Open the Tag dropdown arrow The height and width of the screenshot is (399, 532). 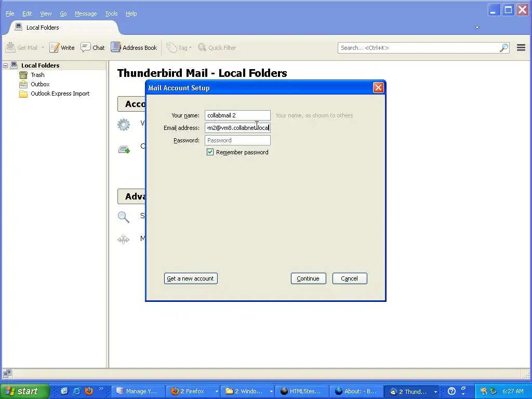click(190, 47)
